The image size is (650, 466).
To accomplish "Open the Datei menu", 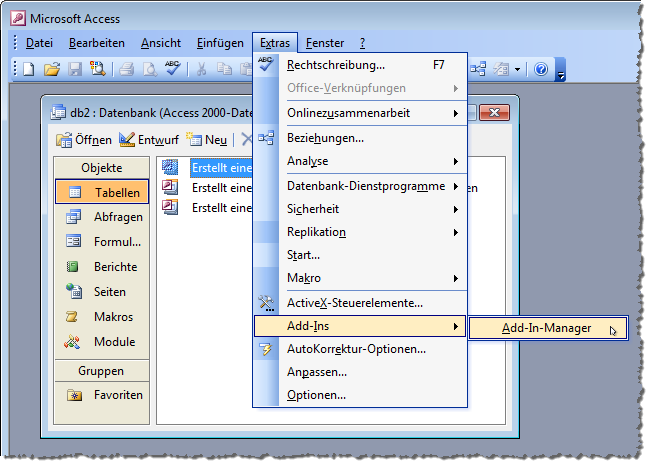I will click(39, 43).
